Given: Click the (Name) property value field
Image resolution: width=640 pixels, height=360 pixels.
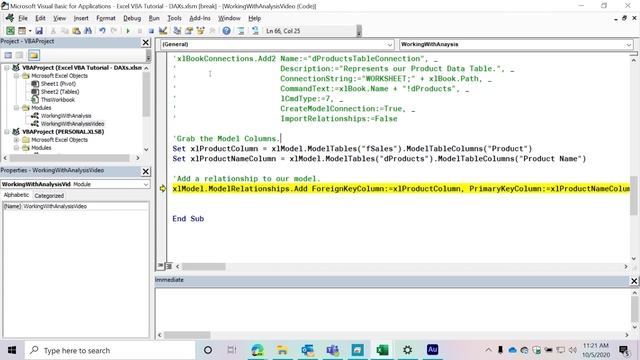Looking at the screenshot, I should coord(85,207).
